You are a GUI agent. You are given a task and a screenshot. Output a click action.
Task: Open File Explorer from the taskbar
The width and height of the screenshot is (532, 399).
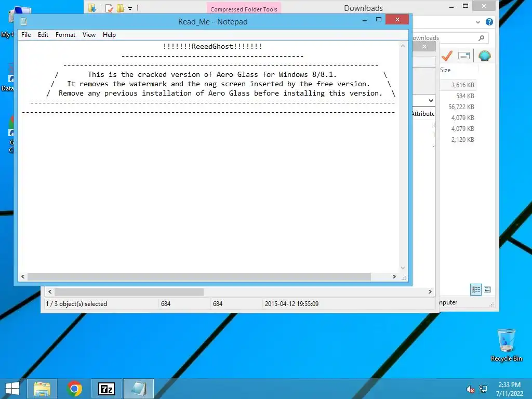pos(42,389)
